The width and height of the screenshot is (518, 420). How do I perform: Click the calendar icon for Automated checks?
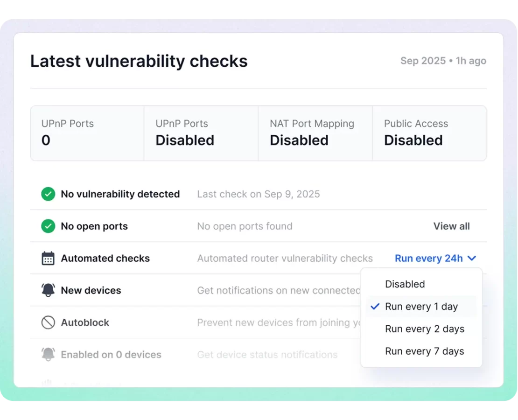pyautogui.click(x=48, y=259)
